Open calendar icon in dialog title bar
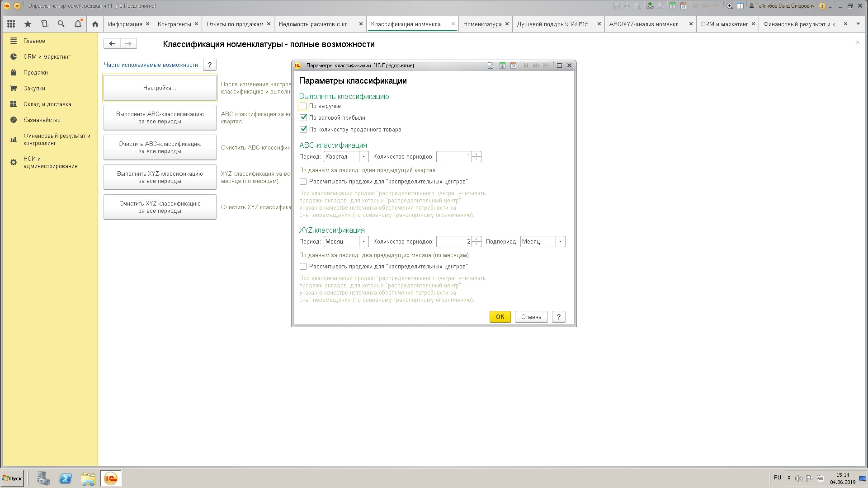The image size is (868, 488). 513,66
